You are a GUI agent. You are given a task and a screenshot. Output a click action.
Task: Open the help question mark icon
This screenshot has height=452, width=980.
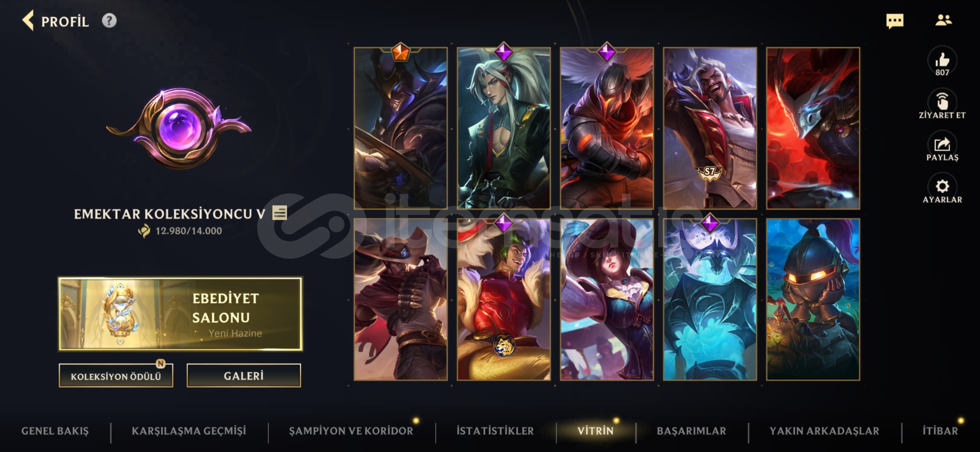pos(109,21)
